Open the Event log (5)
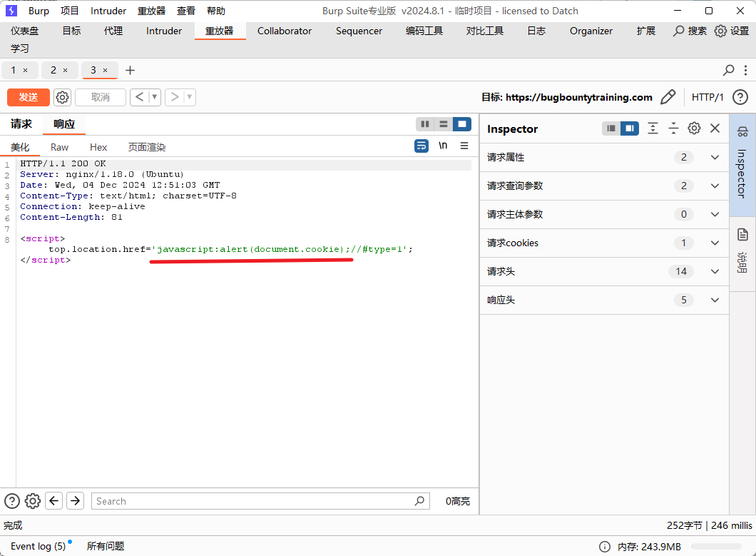This screenshot has width=756, height=556. click(38, 546)
